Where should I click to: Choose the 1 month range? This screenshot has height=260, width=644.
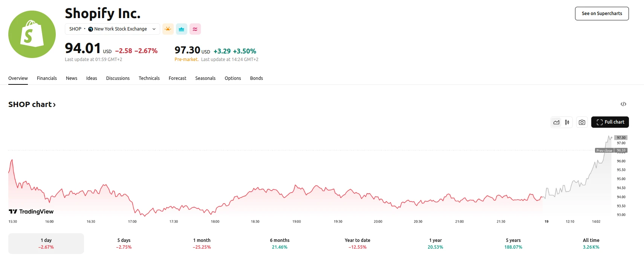pos(202,243)
